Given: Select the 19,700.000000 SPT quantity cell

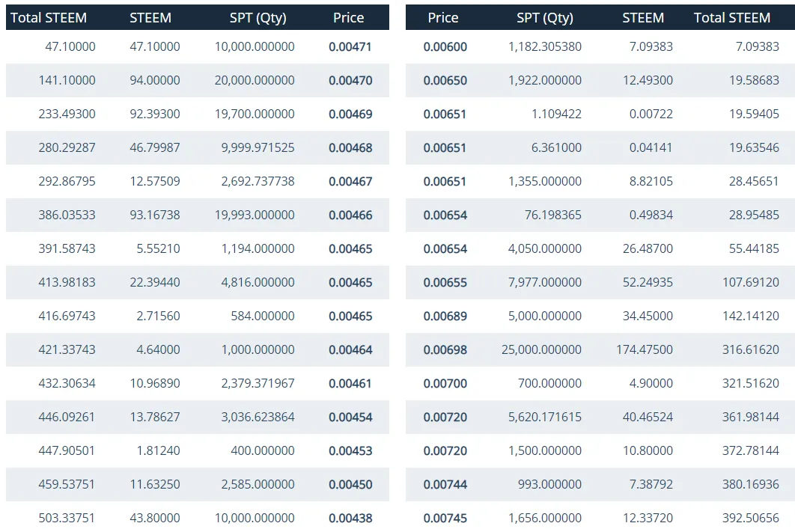Looking at the screenshot, I should pos(255,114).
